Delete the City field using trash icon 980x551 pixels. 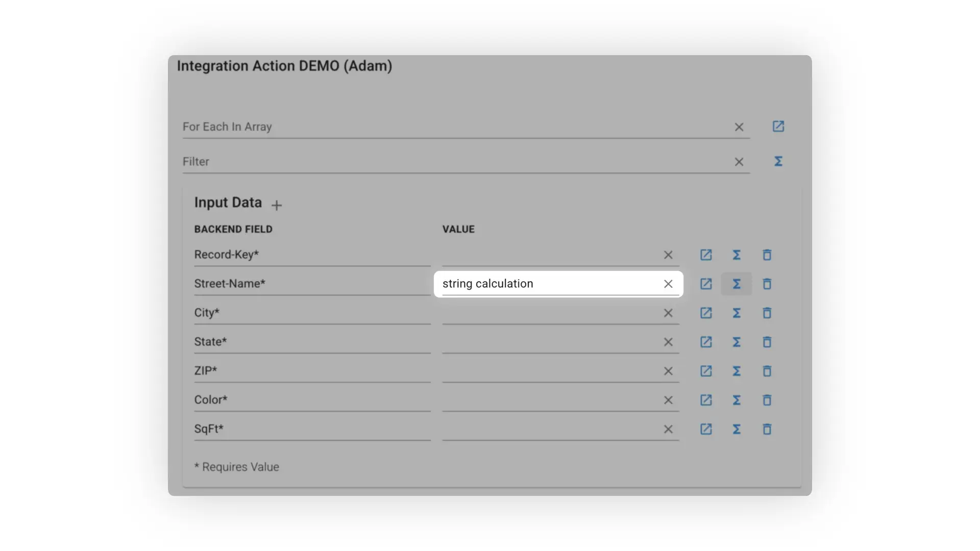tap(767, 313)
